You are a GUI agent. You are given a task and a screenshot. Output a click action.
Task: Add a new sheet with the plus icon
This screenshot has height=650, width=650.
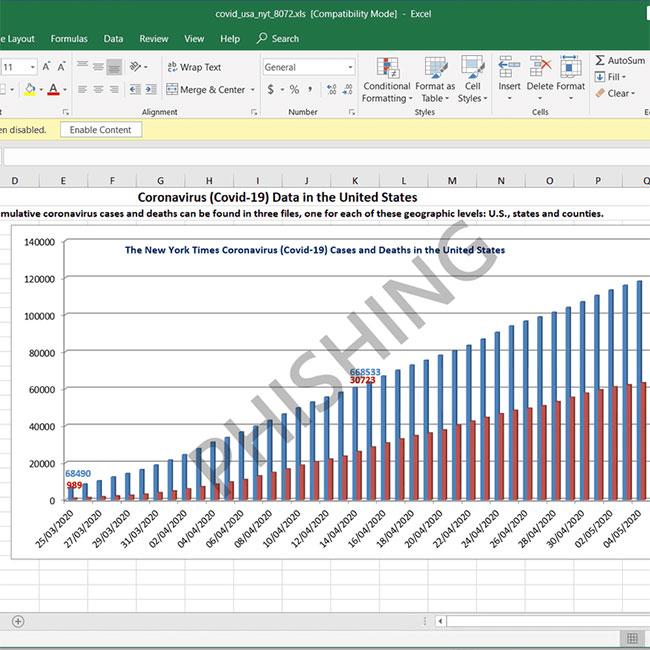coord(18,621)
